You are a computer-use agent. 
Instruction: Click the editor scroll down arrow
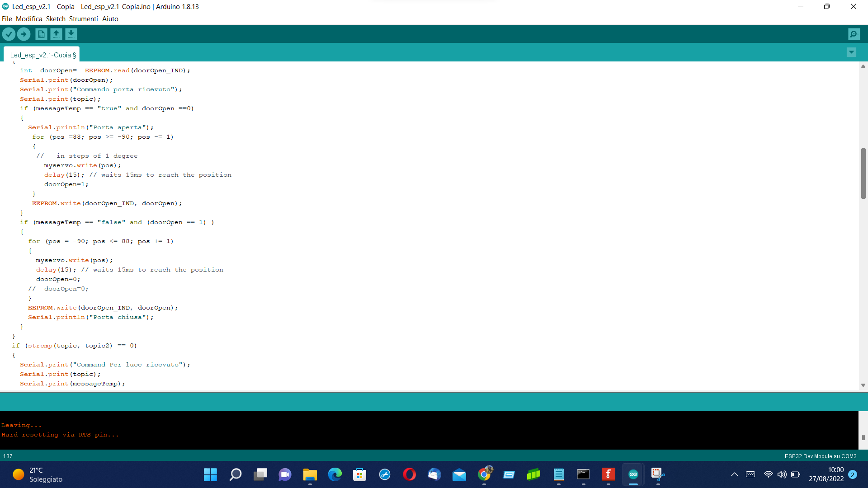click(863, 385)
